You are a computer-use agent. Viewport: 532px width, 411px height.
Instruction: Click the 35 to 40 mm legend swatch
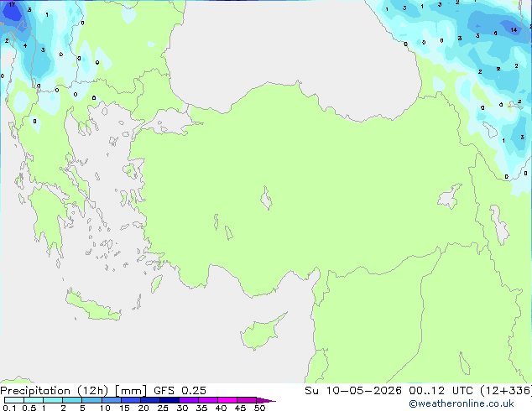(x=207, y=400)
